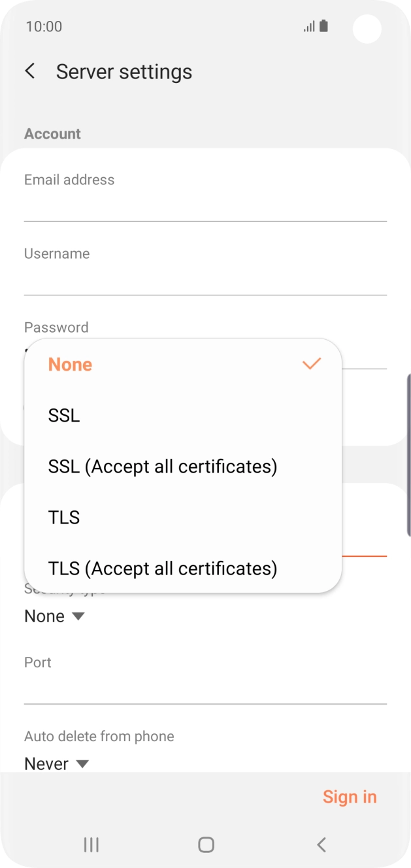Tap the orange checkmark next to None
411x868 pixels.
pos(312,364)
